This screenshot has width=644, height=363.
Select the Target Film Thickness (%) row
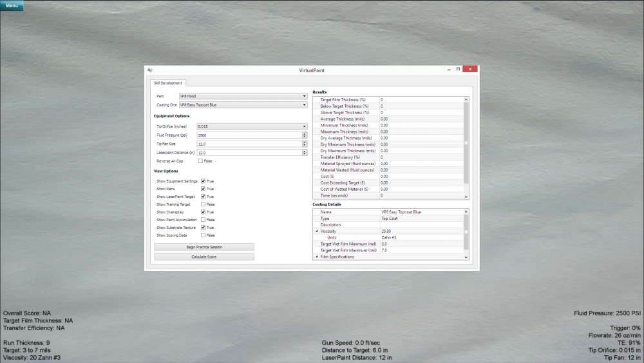(x=388, y=100)
